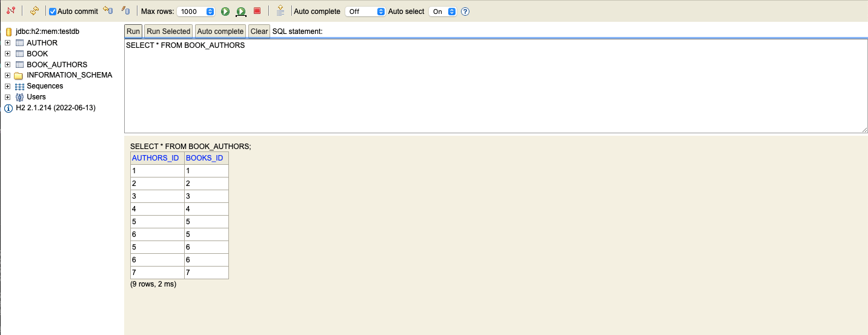Click the BOOK table icon
The height and width of the screenshot is (335, 868).
pos(19,54)
